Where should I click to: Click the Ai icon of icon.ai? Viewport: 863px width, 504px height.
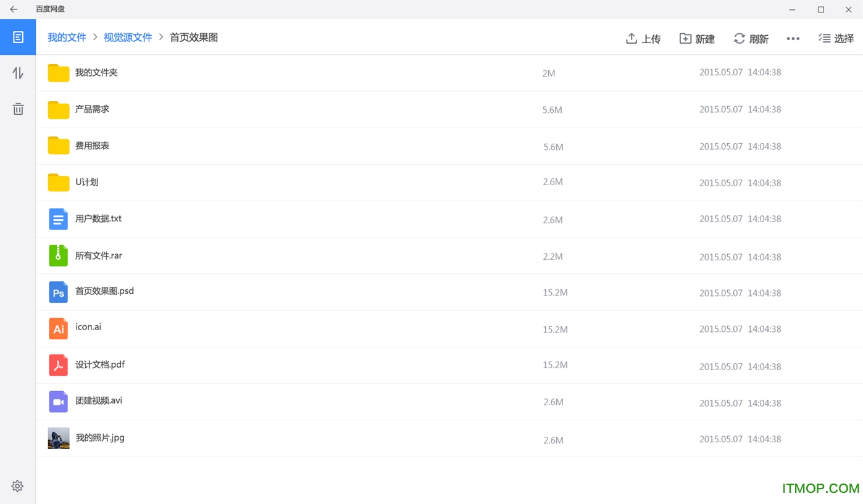pos(58,328)
